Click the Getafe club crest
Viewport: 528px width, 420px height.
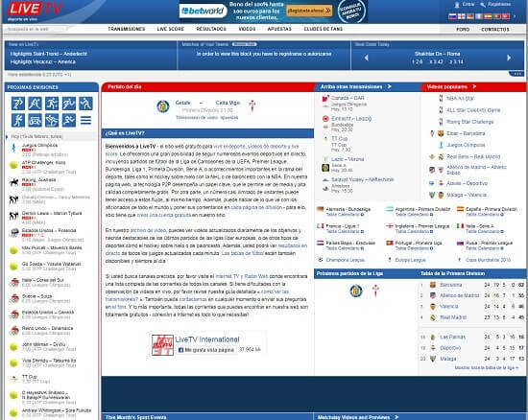pyautogui.click(x=163, y=106)
